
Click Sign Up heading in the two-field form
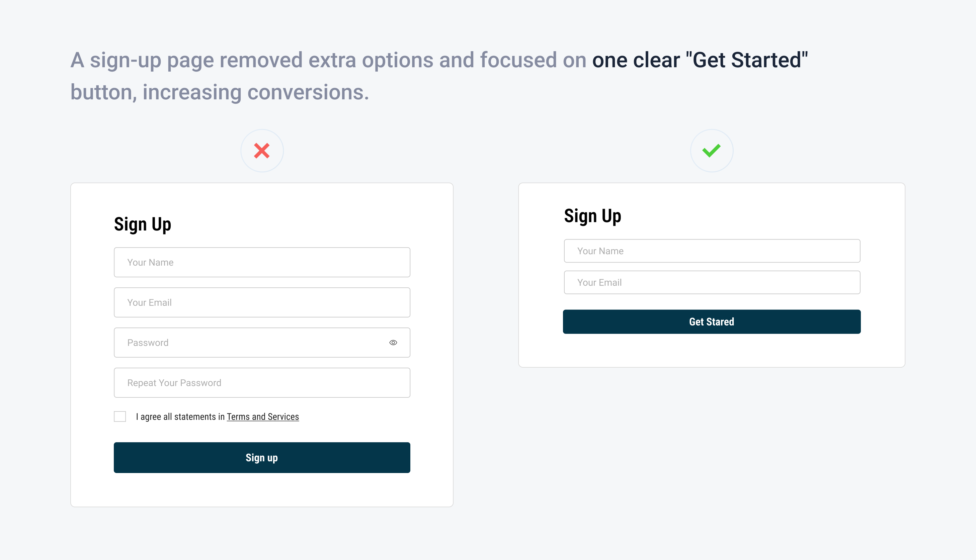(x=592, y=216)
